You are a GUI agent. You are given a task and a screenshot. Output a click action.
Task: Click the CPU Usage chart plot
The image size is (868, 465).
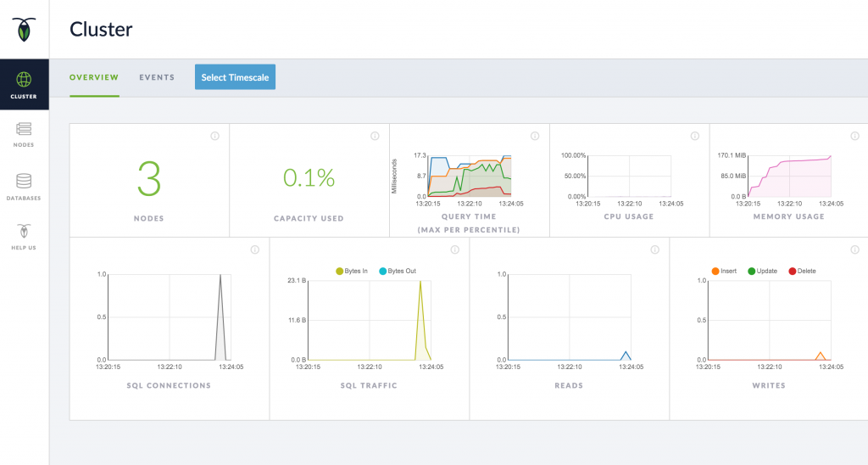(x=630, y=176)
